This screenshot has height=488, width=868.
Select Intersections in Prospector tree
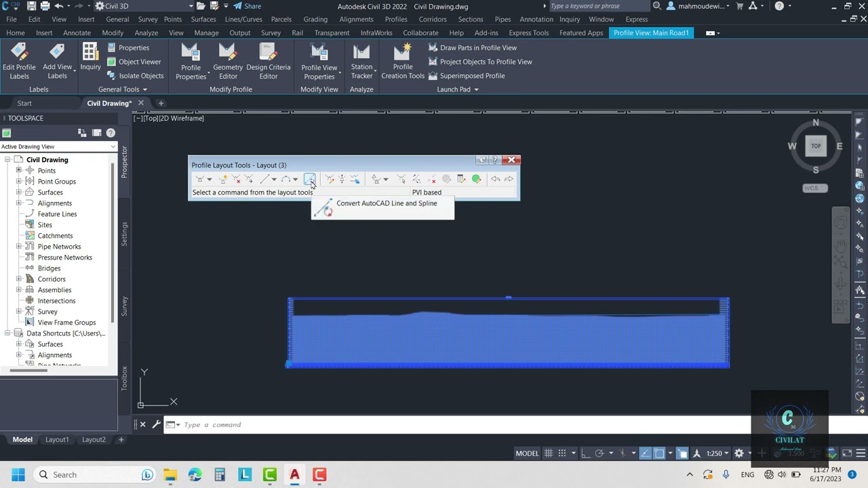click(x=56, y=301)
